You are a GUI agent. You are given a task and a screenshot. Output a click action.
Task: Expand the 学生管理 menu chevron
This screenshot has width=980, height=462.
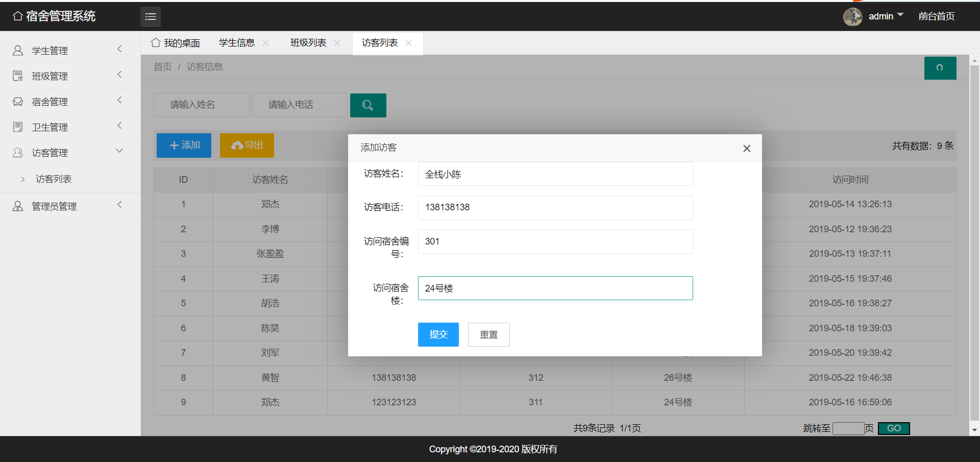click(119, 49)
